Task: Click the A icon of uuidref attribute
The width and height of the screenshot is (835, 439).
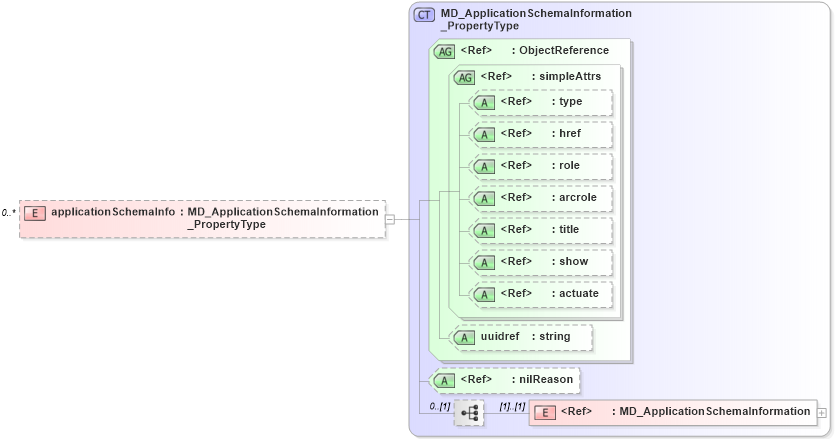Action: [x=464, y=338]
